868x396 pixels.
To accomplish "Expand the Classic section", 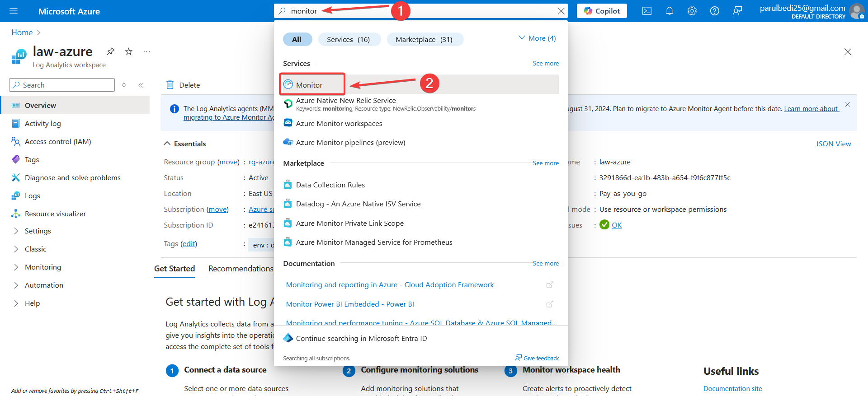I will [x=75, y=249].
